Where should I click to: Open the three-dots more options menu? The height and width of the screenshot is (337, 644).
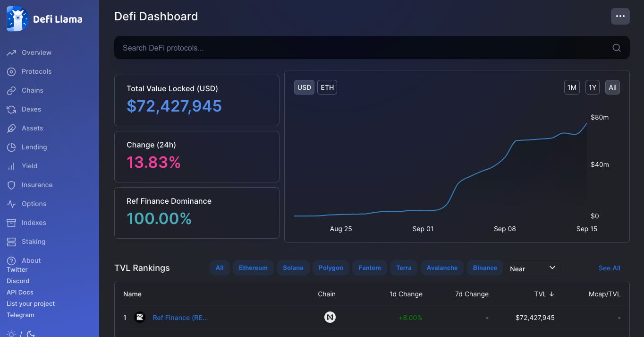pyautogui.click(x=620, y=16)
